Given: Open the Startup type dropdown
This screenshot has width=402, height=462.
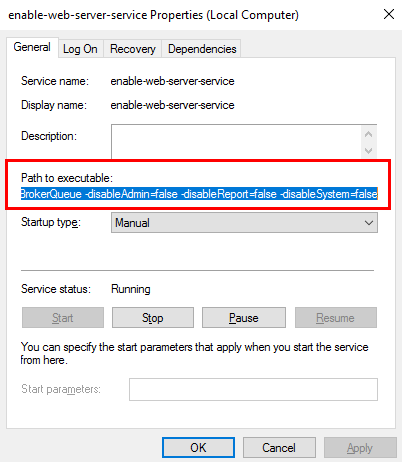Looking at the screenshot, I should (x=244, y=223).
